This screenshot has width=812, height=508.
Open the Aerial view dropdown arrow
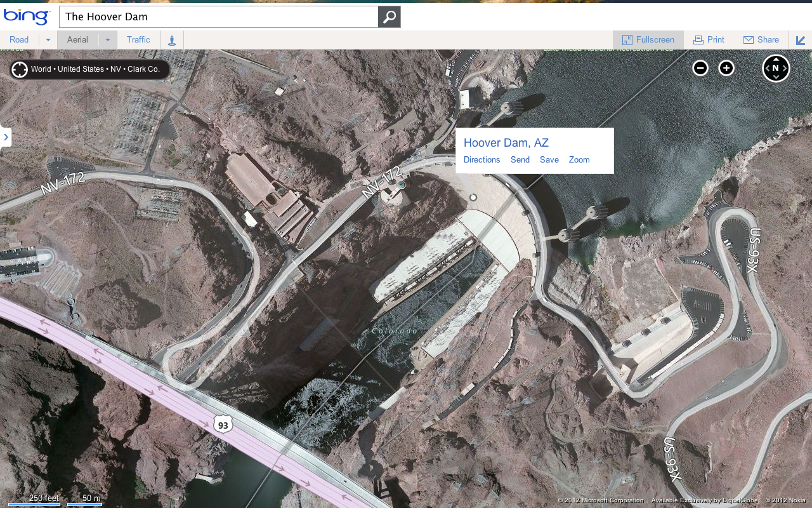click(x=107, y=39)
